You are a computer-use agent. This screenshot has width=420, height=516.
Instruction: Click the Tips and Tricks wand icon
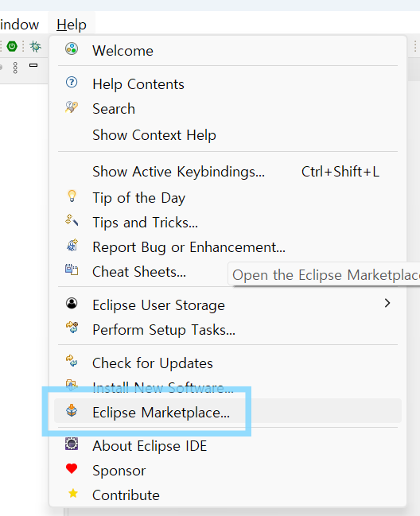[x=72, y=220]
